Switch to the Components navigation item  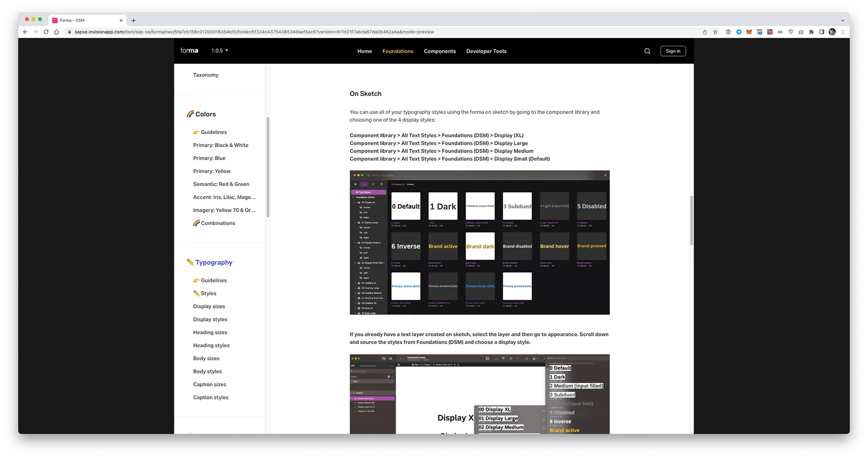[439, 51]
